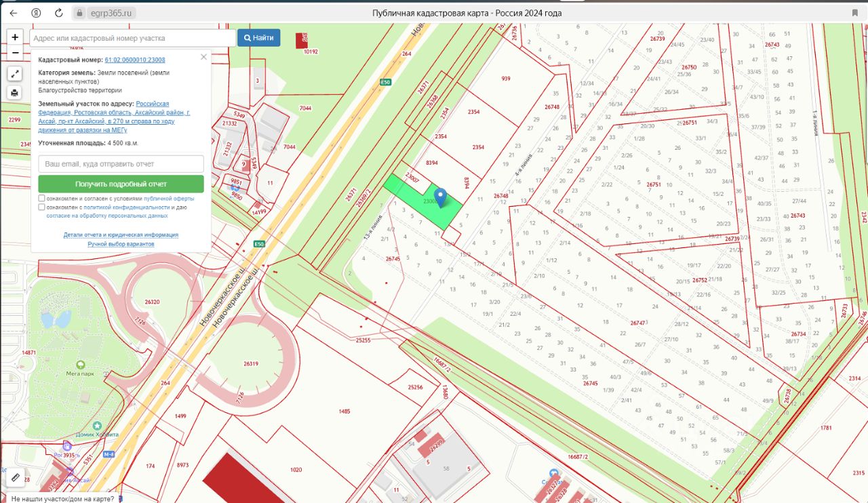Screen dimensions: 868x503
Task: Click the 4-я линия street label
Action: point(523,167)
